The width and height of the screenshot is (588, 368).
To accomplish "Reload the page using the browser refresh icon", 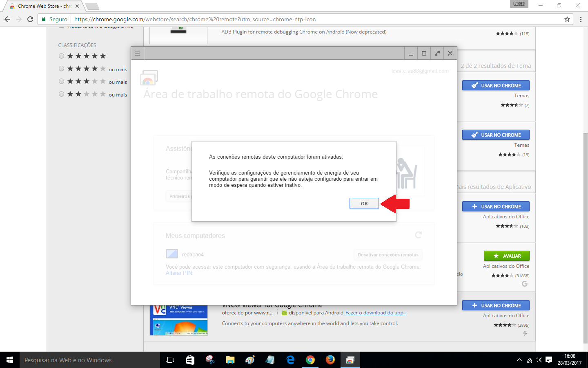I will pyautogui.click(x=30, y=19).
